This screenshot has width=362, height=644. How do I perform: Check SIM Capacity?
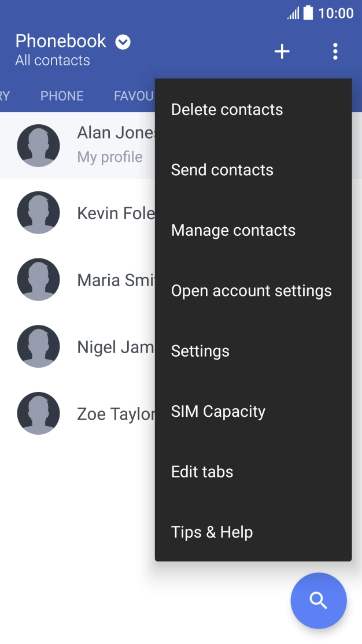(218, 411)
